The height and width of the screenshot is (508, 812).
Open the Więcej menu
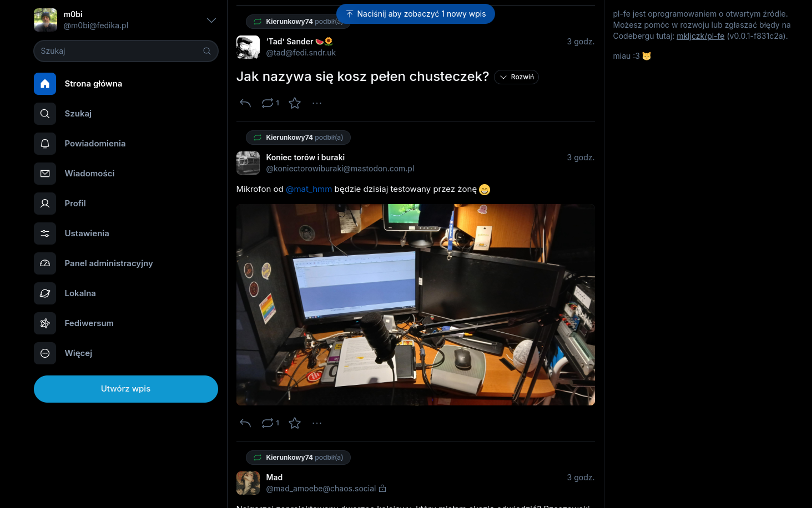coord(78,353)
